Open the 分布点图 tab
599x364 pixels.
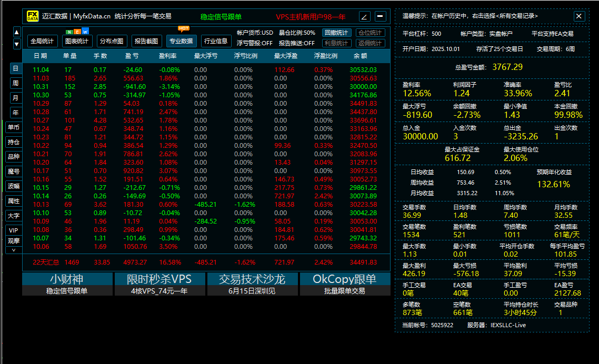pos(112,41)
